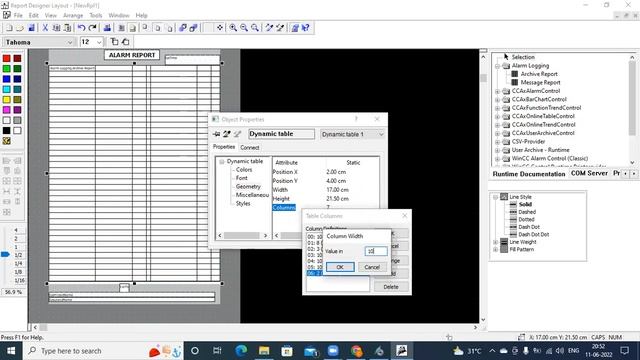The height and width of the screenshot is (360, 640).
Task: Open File Explorer from the taskbar
Action: tap(264, 351)
